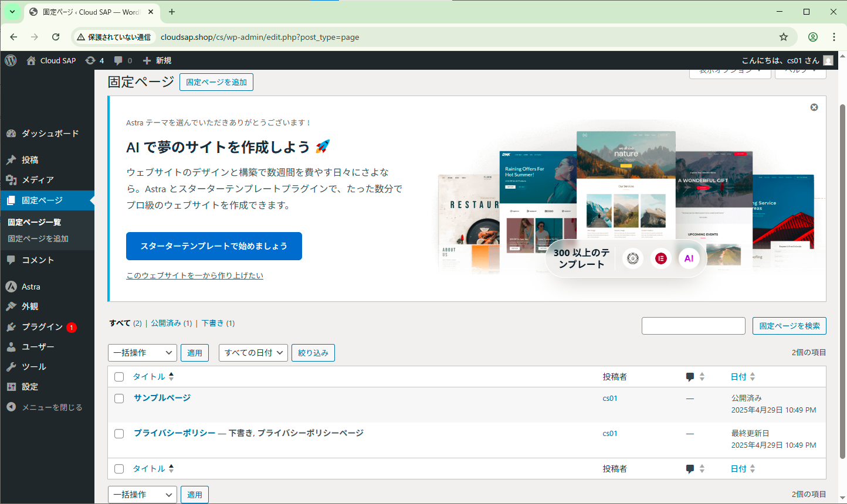Click the AI badge in banner
The image size is (847, 504).
689,258
